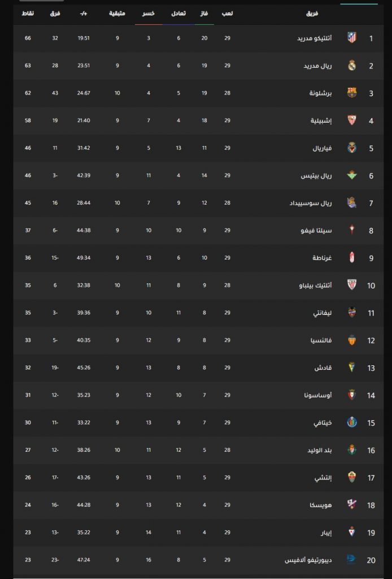
Task: Sort table by خسر column header
Action: [149, 14]
